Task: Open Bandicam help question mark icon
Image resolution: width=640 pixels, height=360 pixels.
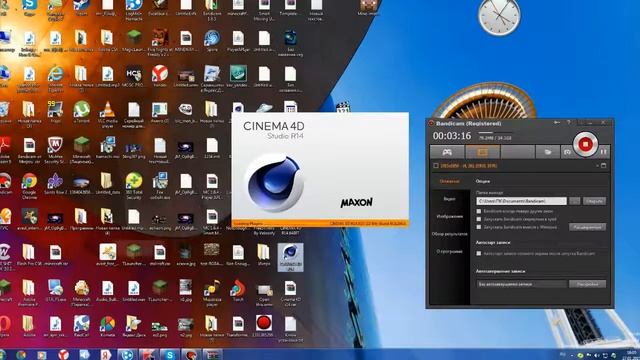Action: 569,122
